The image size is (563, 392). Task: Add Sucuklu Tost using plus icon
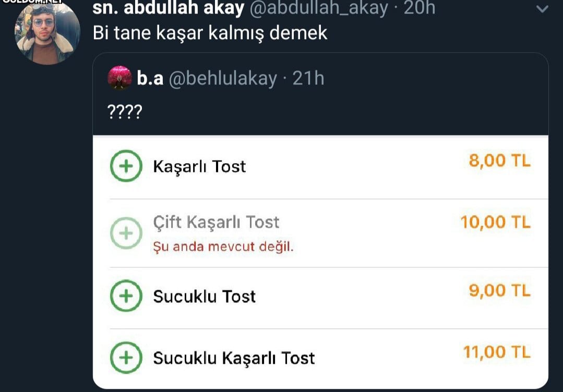[x=126, y=296]
